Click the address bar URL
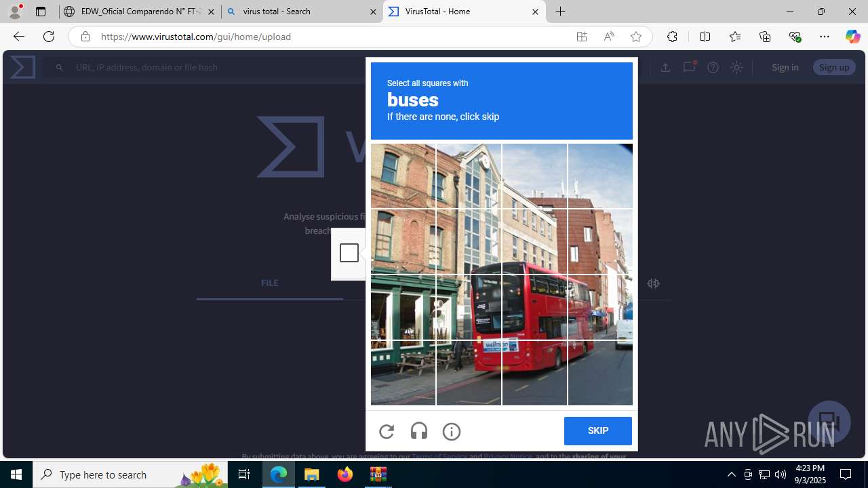The width and height of the screenshot is (868, 488). [x=196, y=37]
